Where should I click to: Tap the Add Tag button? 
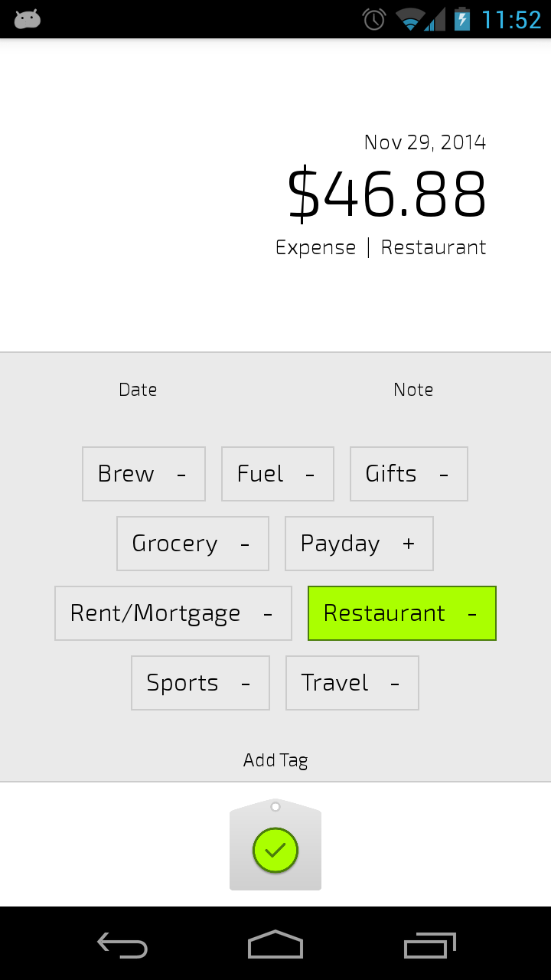[x=275, y=760]
